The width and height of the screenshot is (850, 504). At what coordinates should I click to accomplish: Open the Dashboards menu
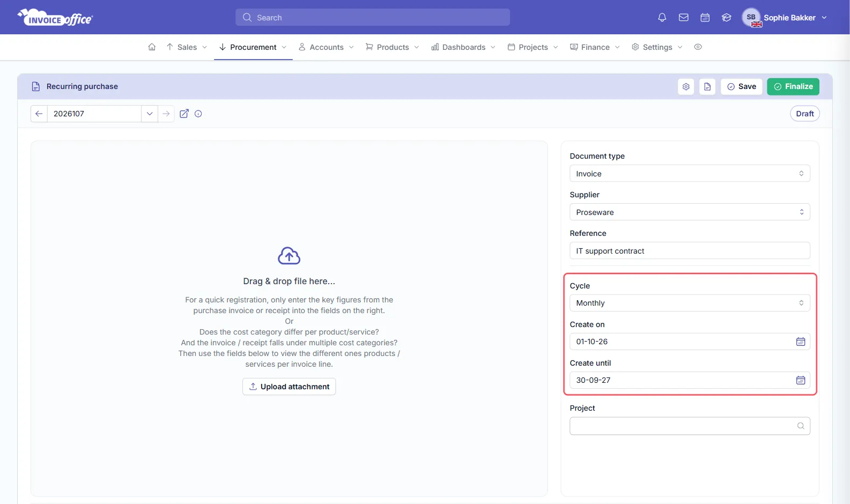tap(464, 47)
